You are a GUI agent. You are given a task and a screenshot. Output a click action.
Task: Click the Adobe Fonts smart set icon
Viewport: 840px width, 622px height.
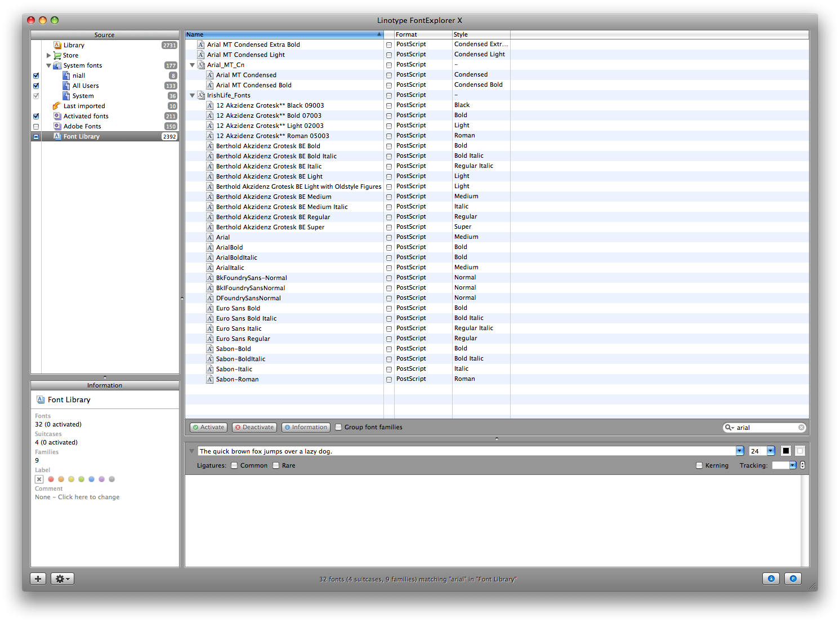(x=57, y=126)
